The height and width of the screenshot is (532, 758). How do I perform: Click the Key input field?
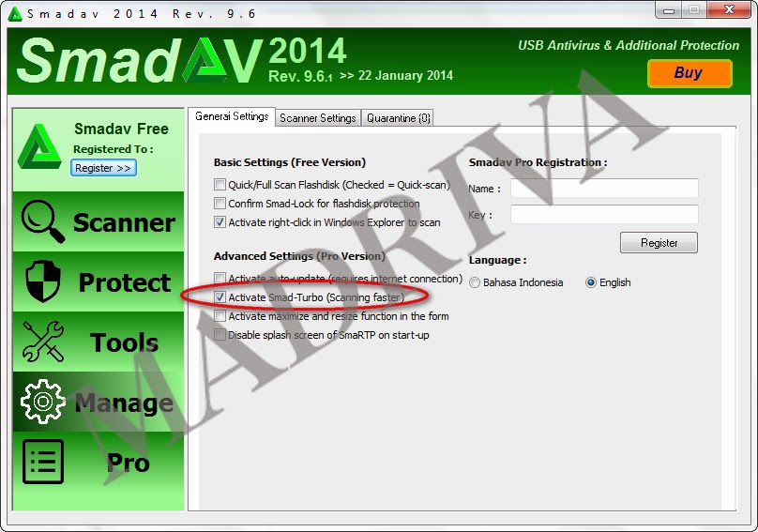[x=604, y=214]
